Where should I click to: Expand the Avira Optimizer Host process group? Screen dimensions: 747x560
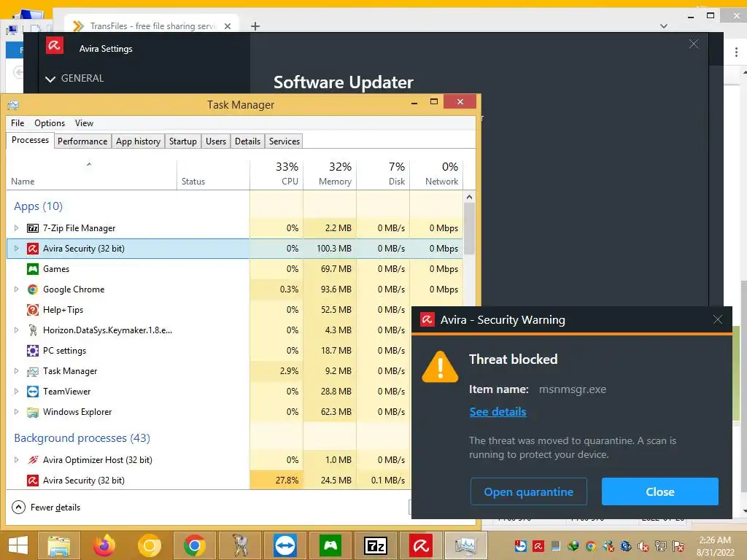(x=16, y=460)
